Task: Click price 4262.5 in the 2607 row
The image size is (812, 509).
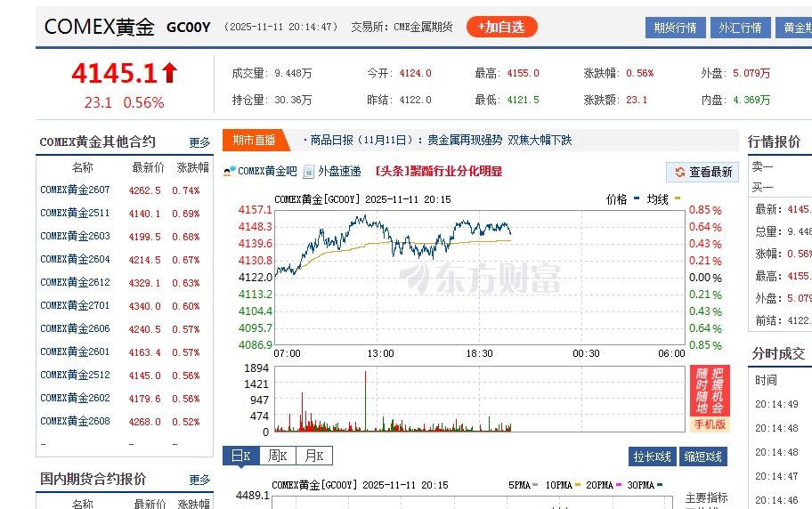Action: [x=144, y=190]
